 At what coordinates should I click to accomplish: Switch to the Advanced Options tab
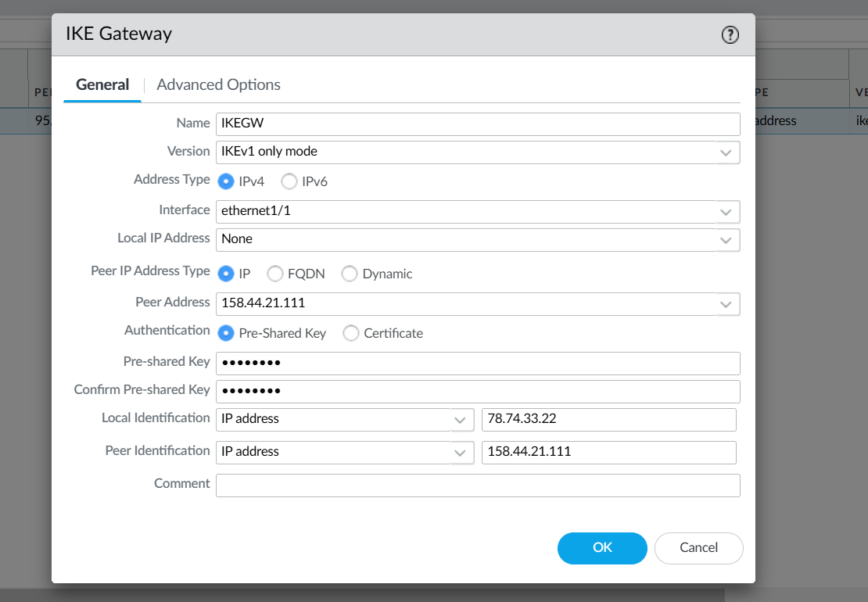click(218, 84)
